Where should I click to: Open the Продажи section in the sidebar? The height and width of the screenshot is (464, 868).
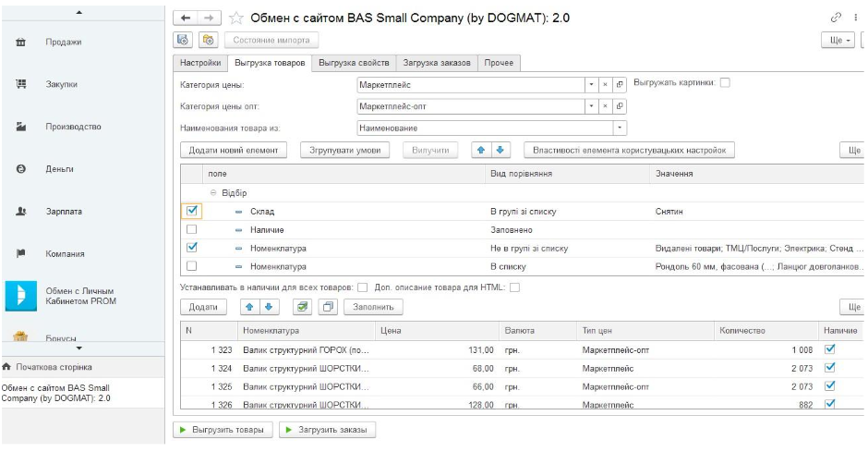coord(63,42)
